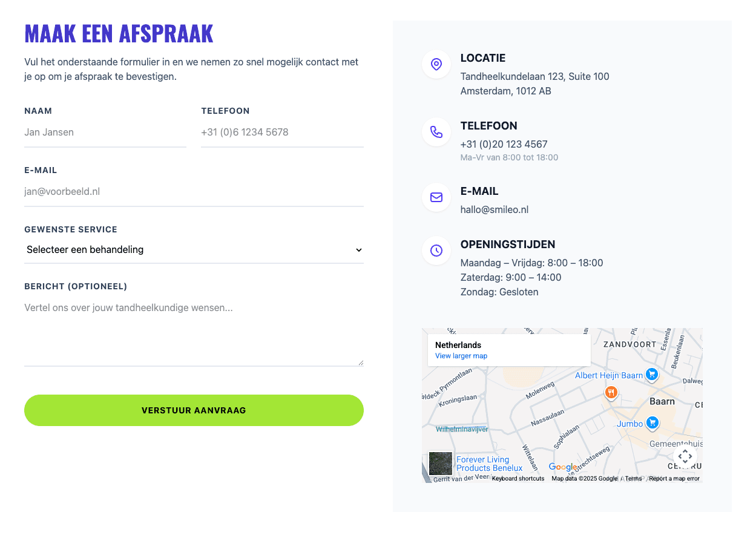Viewport: 756px width, 558px height.
Task: Click the envelope e-mail icon
Action: coord(436,197)
